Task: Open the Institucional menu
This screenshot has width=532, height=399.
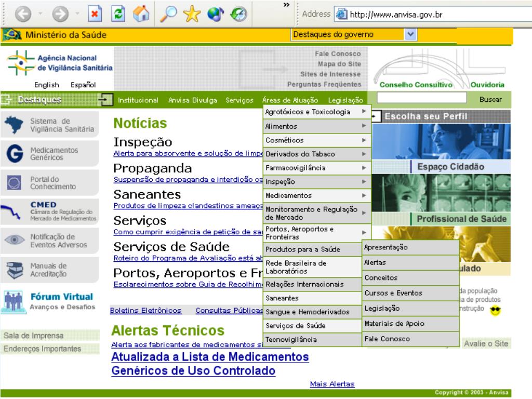Action: [x=138, y=100]
